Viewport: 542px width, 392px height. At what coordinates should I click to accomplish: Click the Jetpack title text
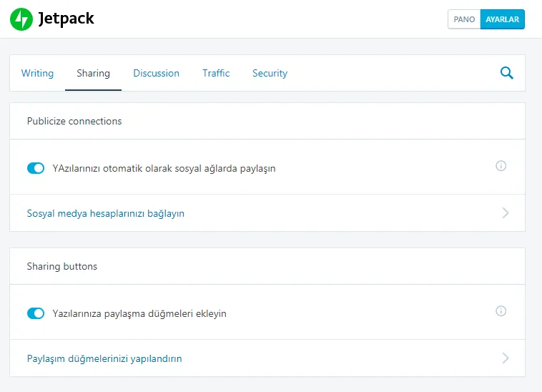(x=66, y=19)
